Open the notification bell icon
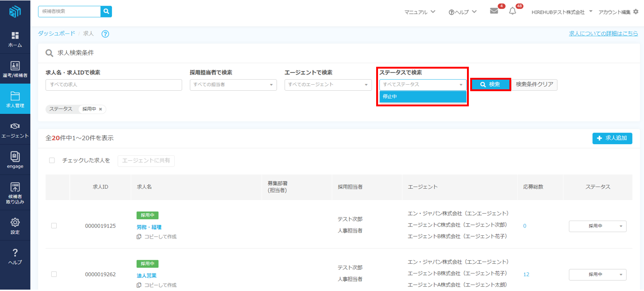The height and width of the screenshot is (291, 644). tap(513, 12)
